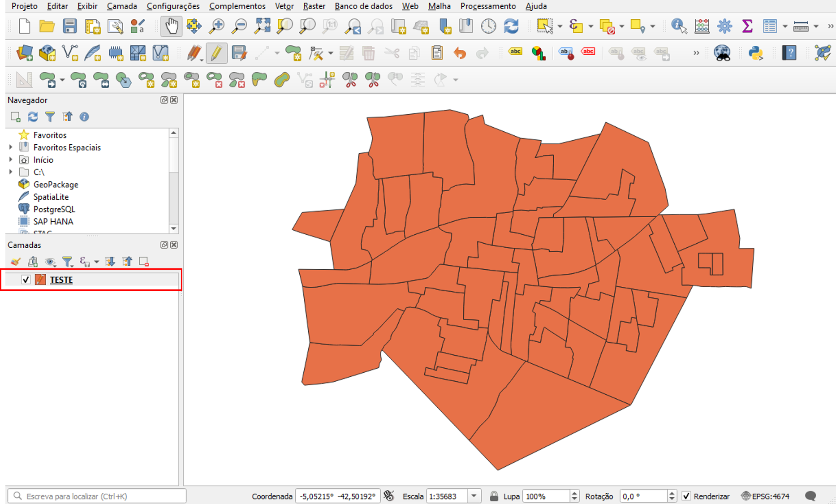Expand the Favoritos Espaciais tree node
This screenshot has height=504, width=836.
pos(11,147)
